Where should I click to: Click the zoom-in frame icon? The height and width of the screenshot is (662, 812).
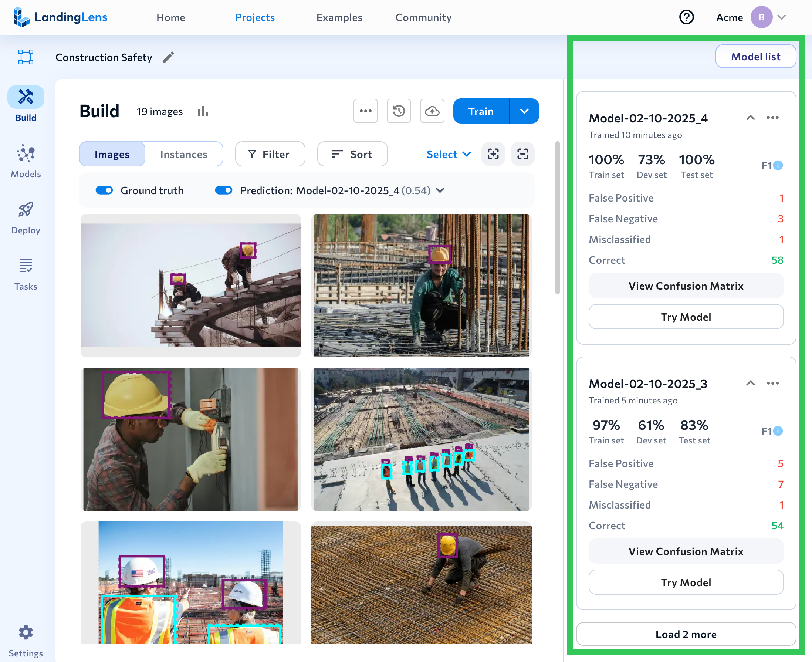point(493,154)
